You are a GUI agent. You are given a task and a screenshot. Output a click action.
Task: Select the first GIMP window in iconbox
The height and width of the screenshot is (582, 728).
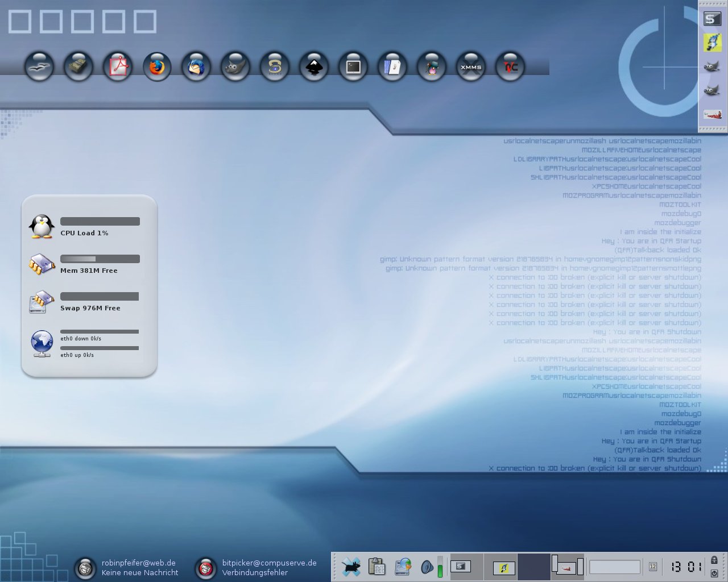tap(712, 67)
